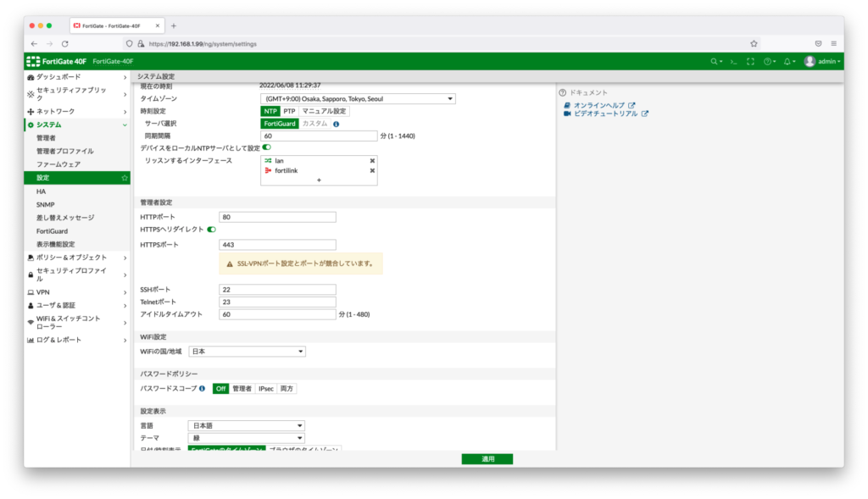Open the WiFiの国/地域 dropdown
This screenshot has width=868, height=499.
pos(247,352)
